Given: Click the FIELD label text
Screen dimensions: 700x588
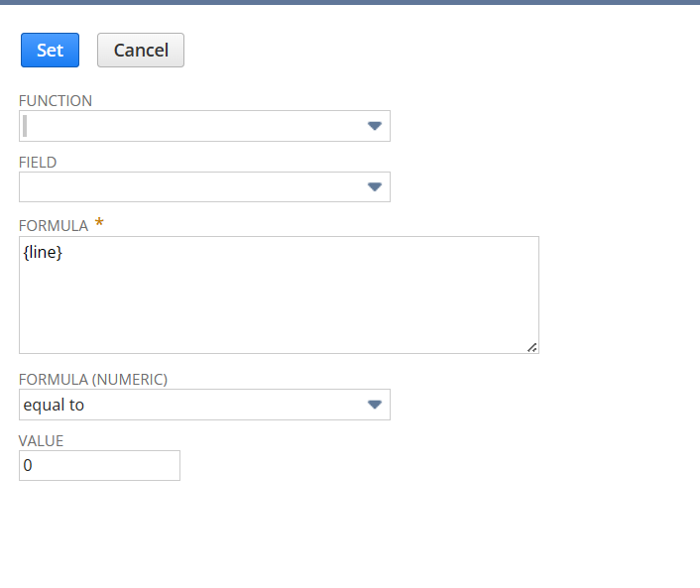Looking at the screenshot, I should point(38,162).
